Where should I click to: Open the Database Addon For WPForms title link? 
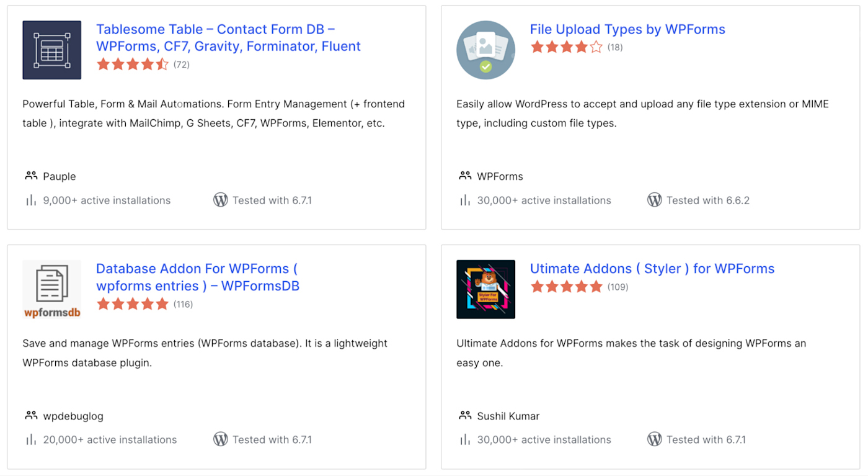pyautogui.click(x=198, y=277)
